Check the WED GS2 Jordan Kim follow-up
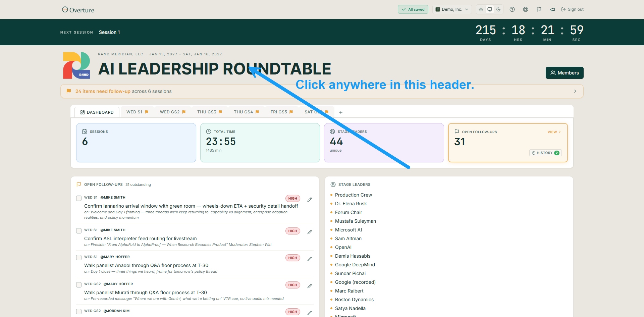 click(x=79, y=312)
